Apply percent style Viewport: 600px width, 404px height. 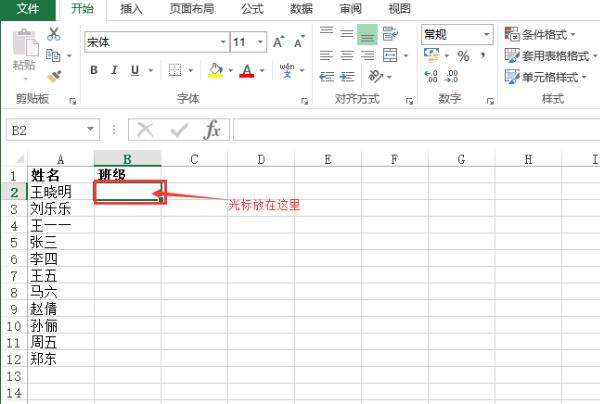(x=463, y=56)
